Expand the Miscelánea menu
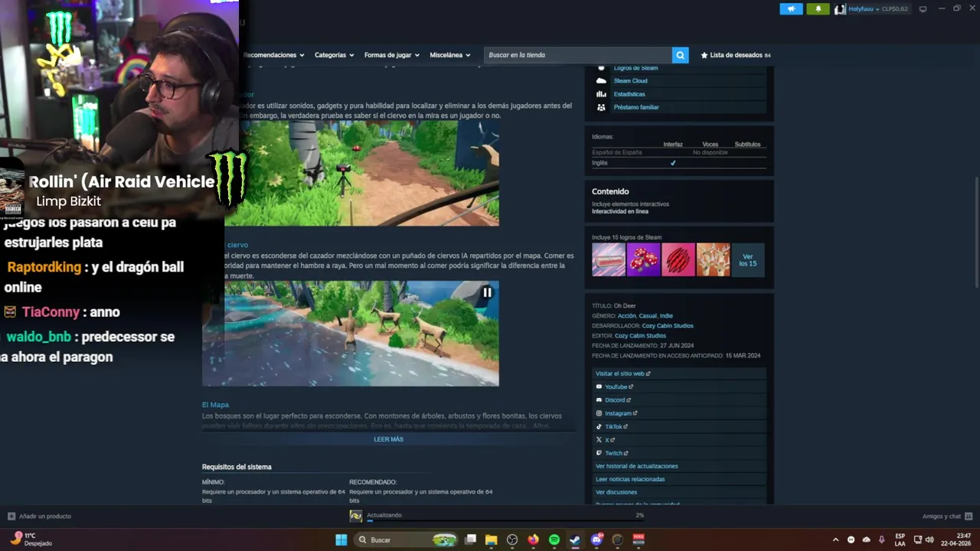This screenshot has width=980, height=551. tap(450, 55)
